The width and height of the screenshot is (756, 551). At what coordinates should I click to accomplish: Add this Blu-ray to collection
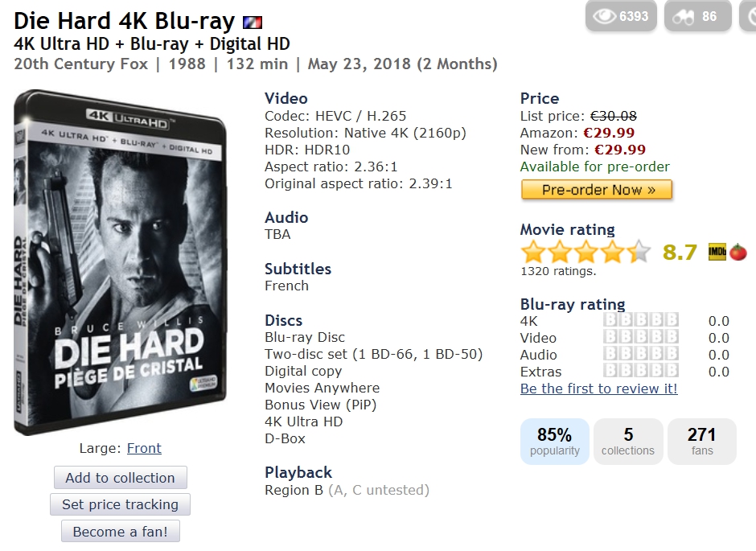[120, 478]
